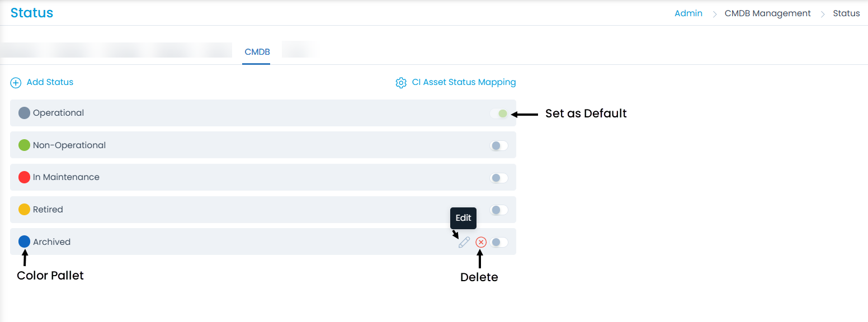Switch on the Archived default toggle

click(499, 242)
